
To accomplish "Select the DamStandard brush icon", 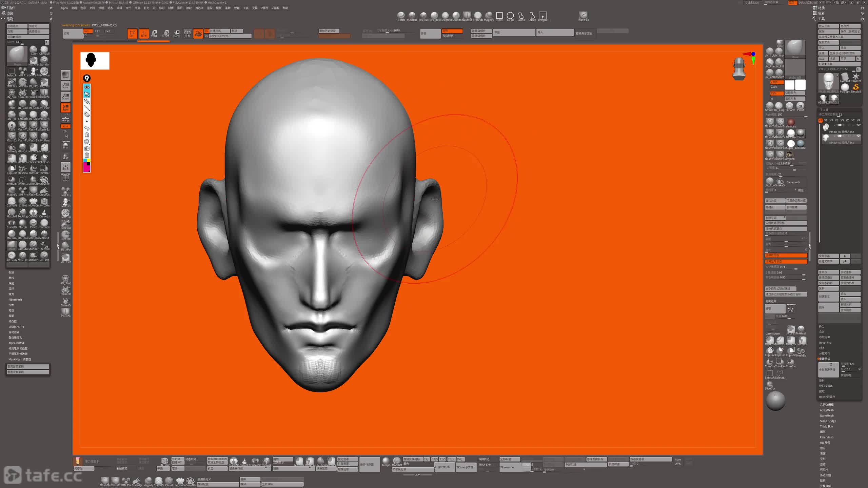I will 23,245.
